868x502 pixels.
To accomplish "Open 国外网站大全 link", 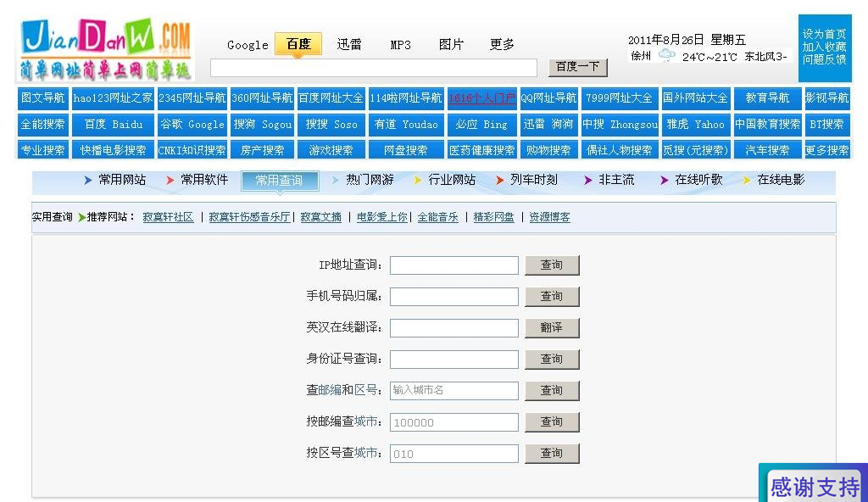I will pos(695,98).
